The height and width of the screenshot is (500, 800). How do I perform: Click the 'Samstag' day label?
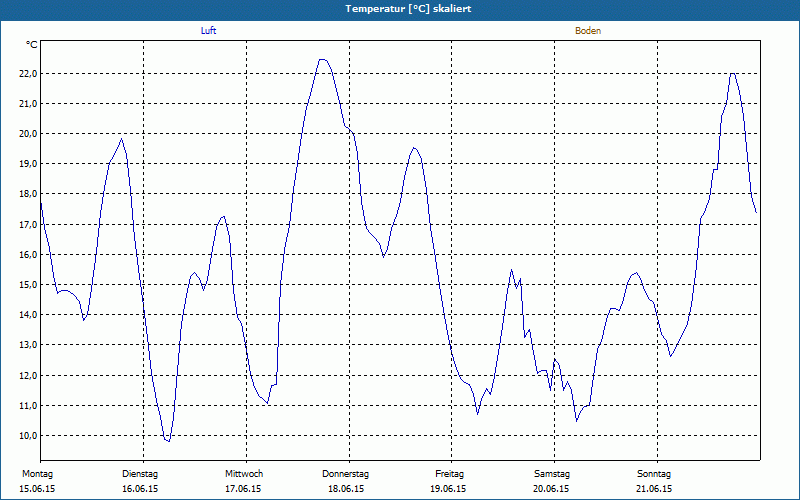[552, 474]
